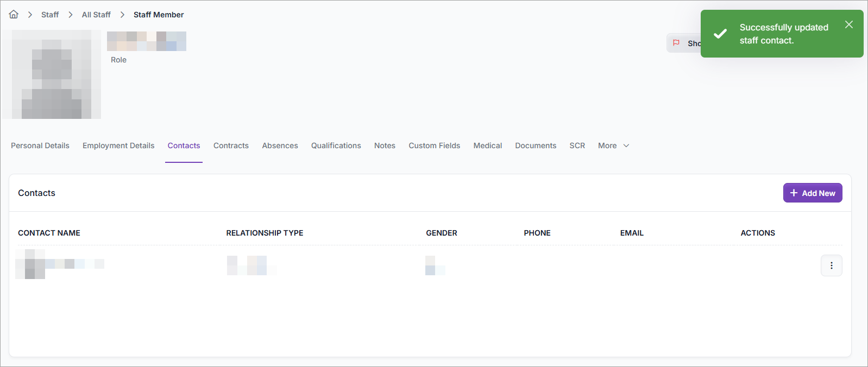Switch to Custom Fields tab
Viewport: 868px width, 367px height.
pyautogui.click(x=434, y=145)
